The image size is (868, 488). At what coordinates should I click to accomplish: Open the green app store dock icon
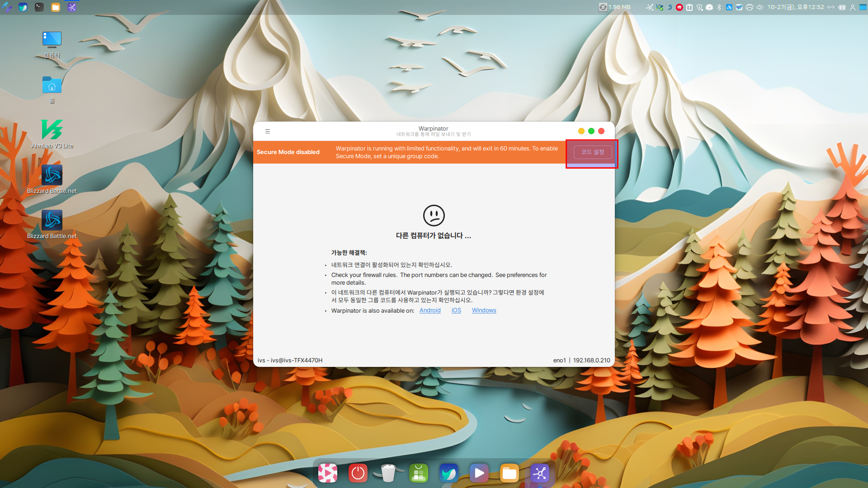pyautogui.click(x=419, y=473)
